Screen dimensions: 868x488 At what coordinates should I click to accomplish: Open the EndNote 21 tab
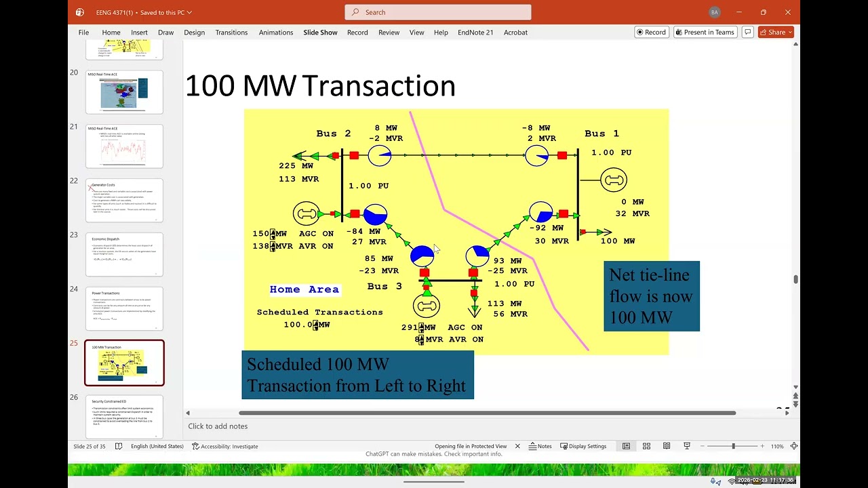pyautogui.click(x=475, y=33)
